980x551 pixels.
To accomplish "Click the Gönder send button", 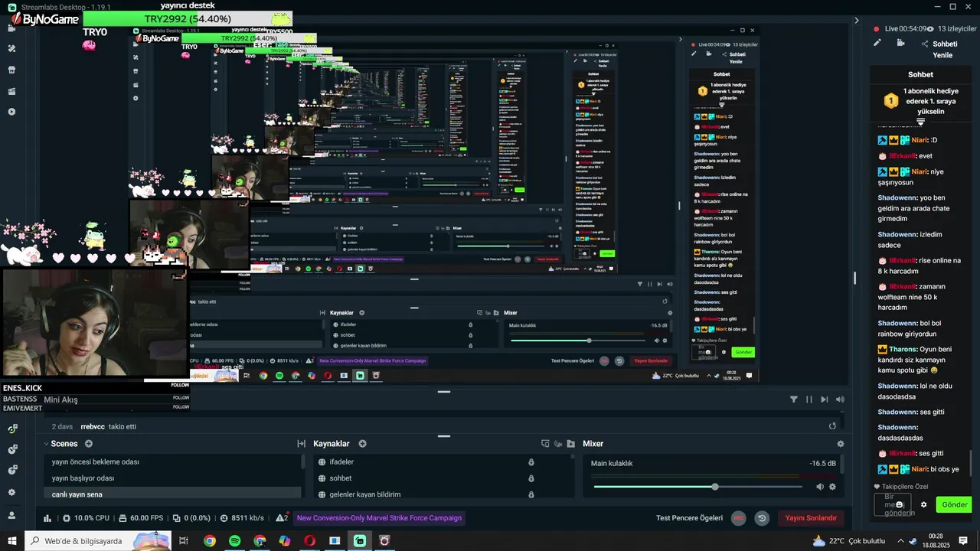I will pos(954,505).
